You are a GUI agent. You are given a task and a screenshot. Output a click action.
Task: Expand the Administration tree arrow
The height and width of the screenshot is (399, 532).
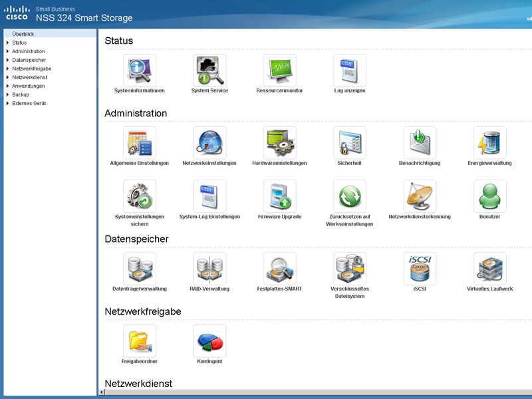coord(7,51)
